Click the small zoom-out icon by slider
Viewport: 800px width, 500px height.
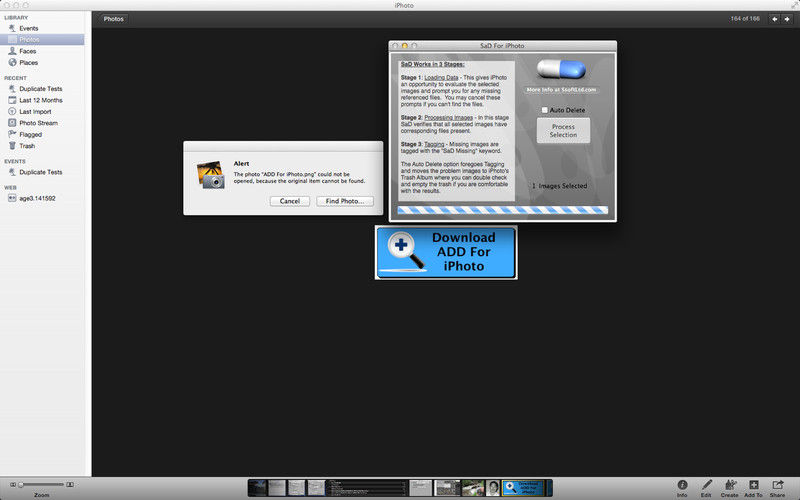[13, 484]
